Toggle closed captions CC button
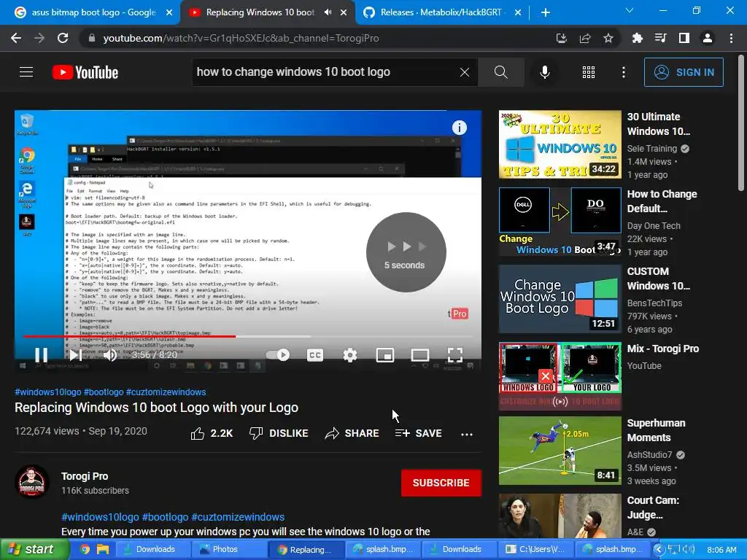747x560 pixels. tap(315, 355)
